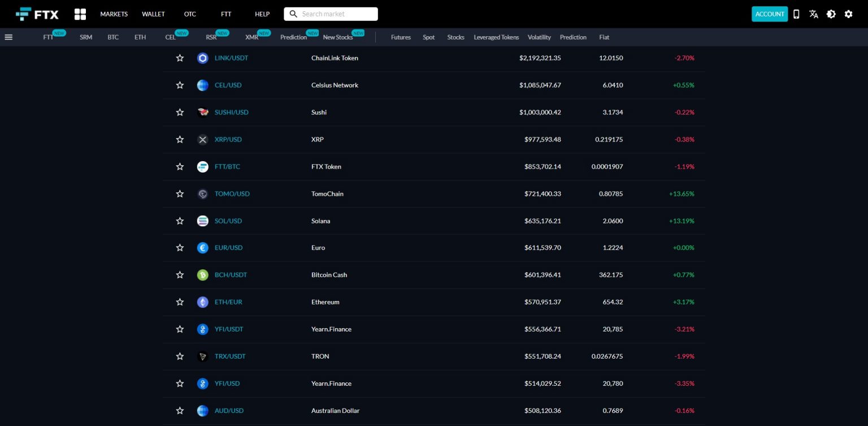Click the search magnifier icon
This screenshot has height=426, width=868.
[x=293, y=14]
